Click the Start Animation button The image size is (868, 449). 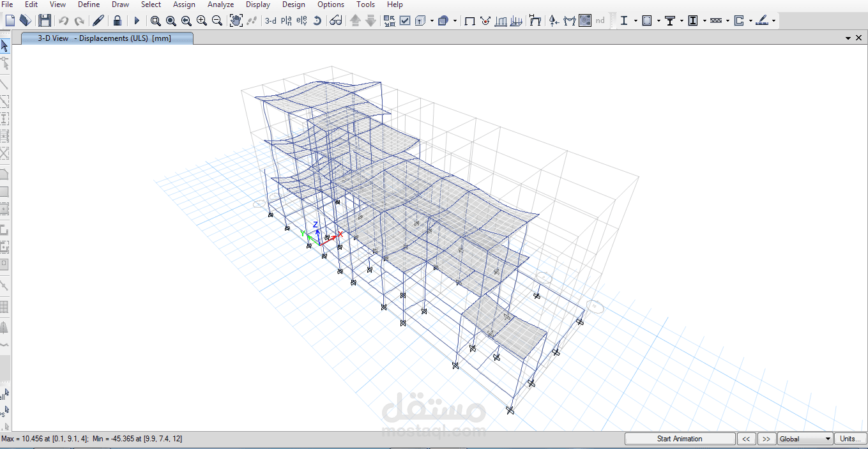coord(680,439)
